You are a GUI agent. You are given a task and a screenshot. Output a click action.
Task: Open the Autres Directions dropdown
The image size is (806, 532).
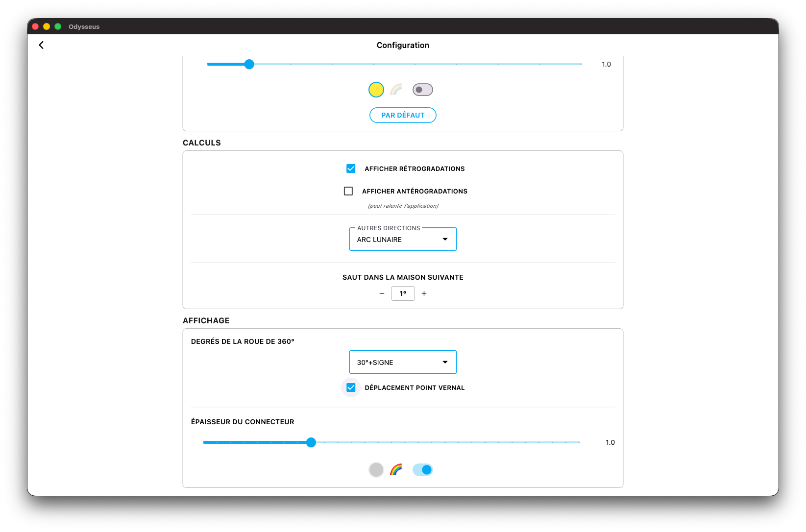click(x=402, y=239)
